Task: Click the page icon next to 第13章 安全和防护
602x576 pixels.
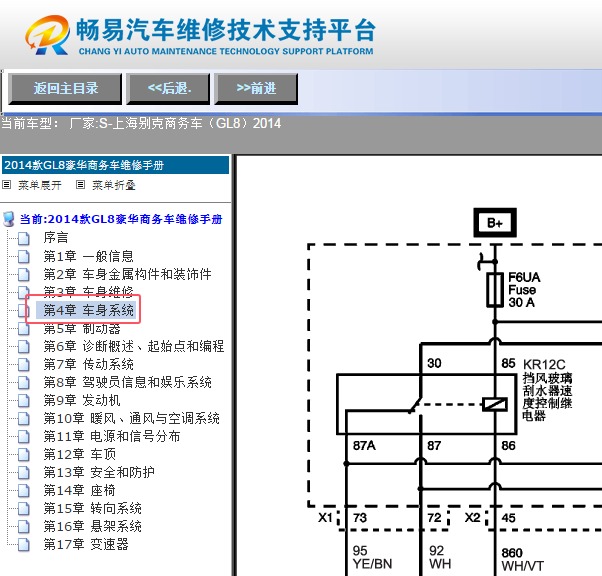Action: click(x=24, y=473)
